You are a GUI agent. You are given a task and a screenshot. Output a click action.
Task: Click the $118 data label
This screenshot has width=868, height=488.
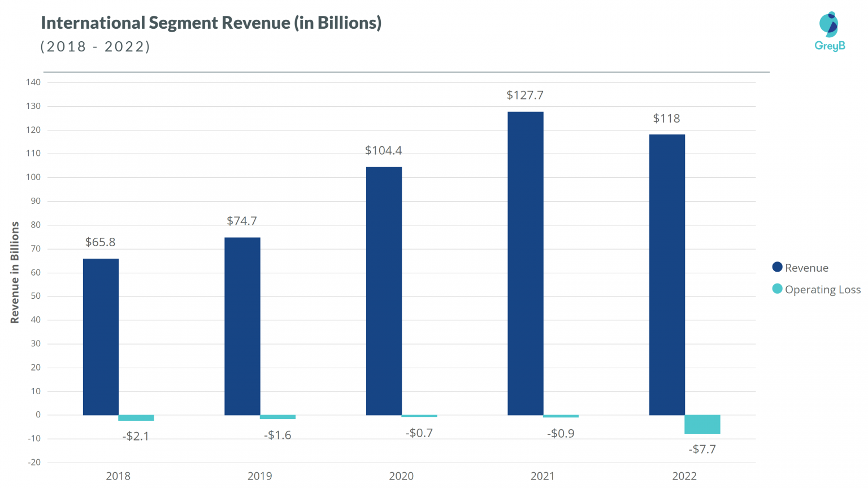[x=667, y=119]
